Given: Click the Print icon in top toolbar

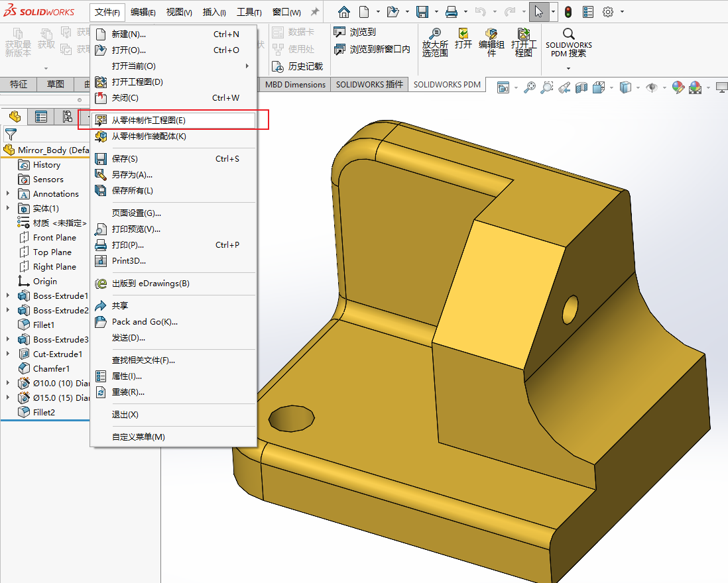Looking at the screenshot, I should pyautogui.click(x=452, y=12).
